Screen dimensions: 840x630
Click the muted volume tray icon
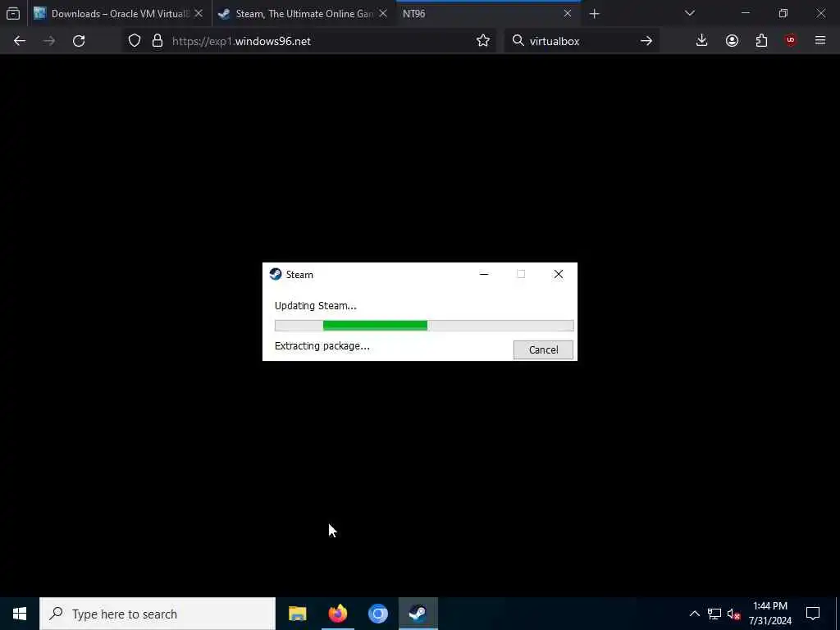[734, 614]
